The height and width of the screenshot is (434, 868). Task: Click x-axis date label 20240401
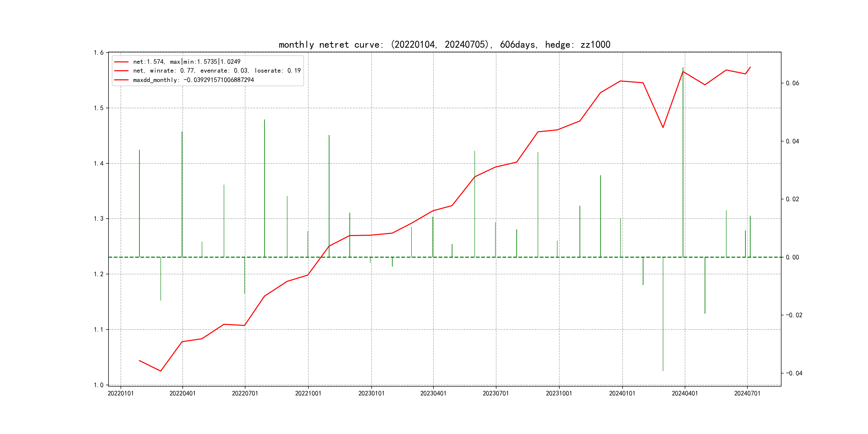click(685, 393)
